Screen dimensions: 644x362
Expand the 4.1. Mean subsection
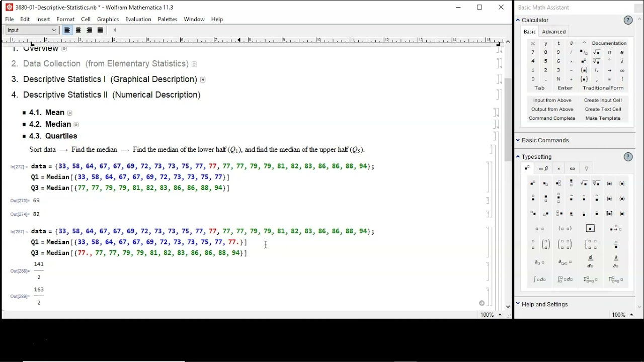70,113
